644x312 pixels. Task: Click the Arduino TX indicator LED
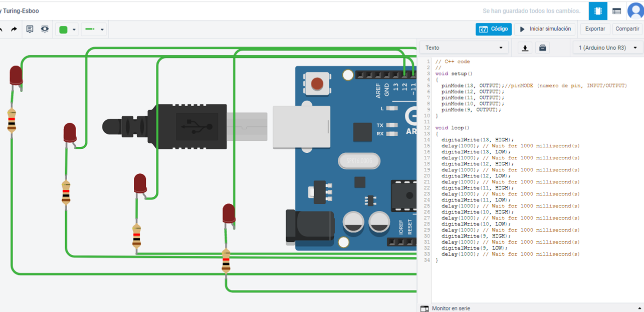coord(392,125)
